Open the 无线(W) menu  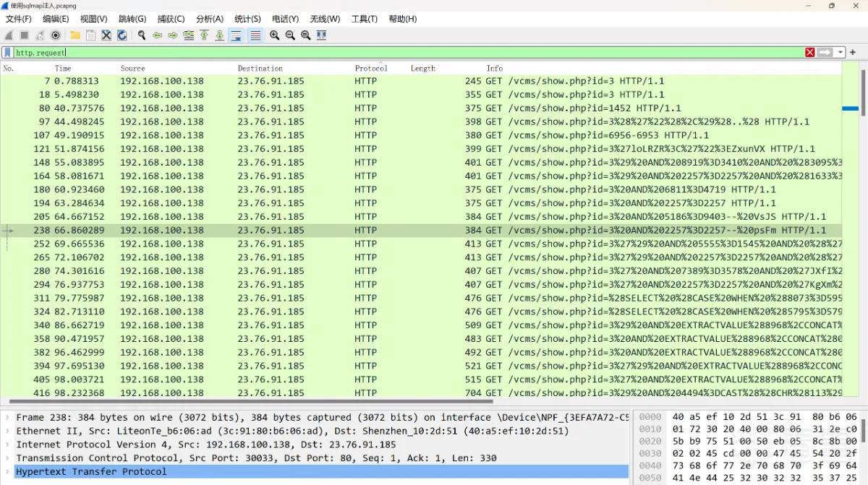click(325, 19)
